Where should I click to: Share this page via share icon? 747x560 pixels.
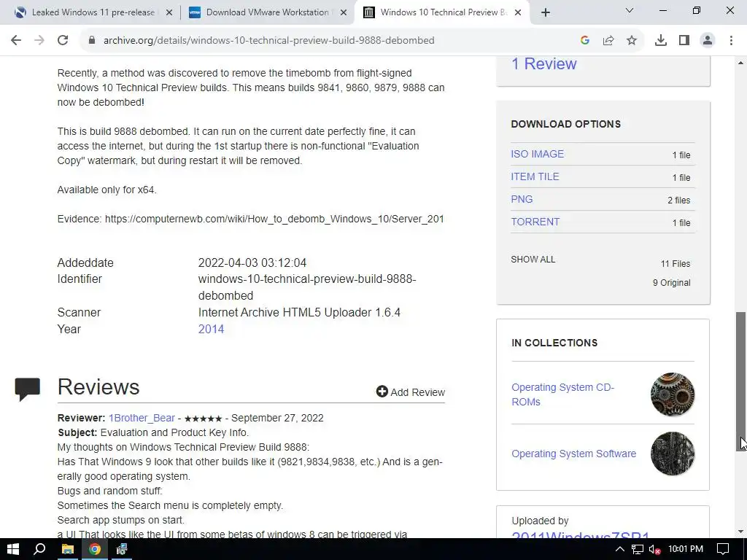(608, 41)
